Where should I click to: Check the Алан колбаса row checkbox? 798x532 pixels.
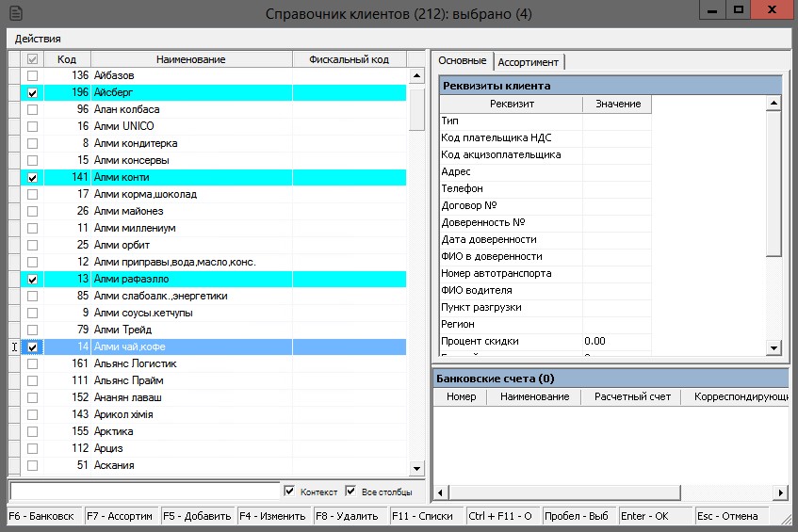(33, 110)
